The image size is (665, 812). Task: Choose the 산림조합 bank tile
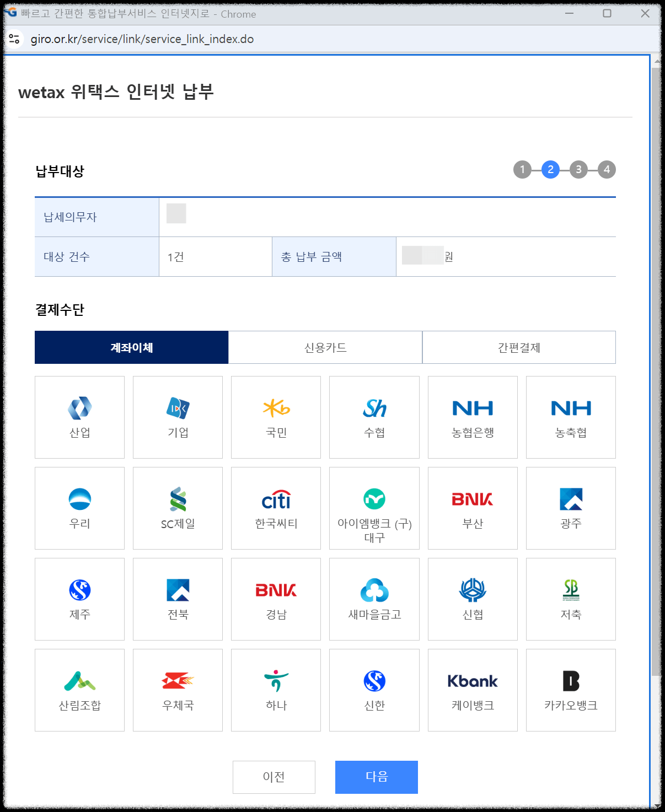coord(79,690)
